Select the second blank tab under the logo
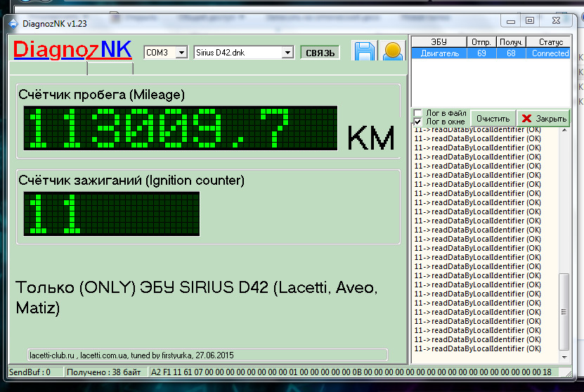This screenshot has width=584, height=392. [x=110, y=69]
